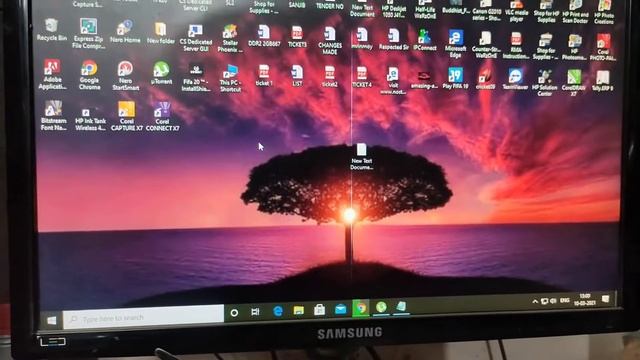Select the TICKETS PDF file
The image size is (640, 360).
tap(297, 37)
